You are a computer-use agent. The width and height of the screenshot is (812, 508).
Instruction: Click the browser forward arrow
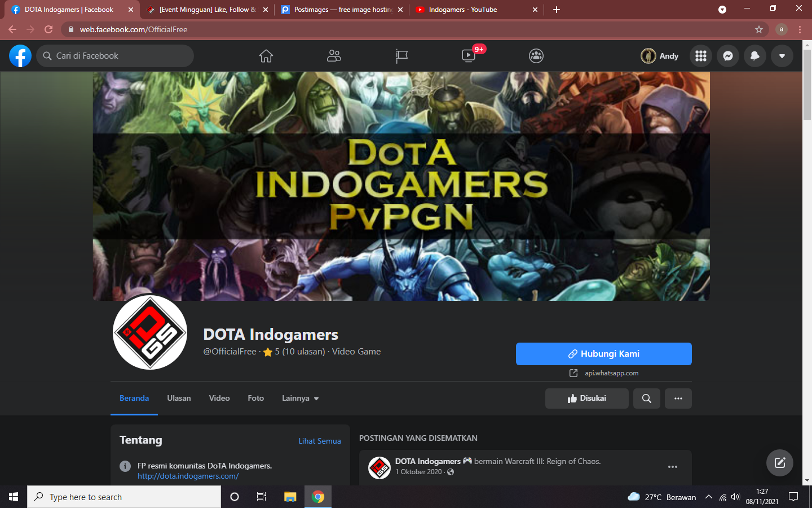[30, 29]
